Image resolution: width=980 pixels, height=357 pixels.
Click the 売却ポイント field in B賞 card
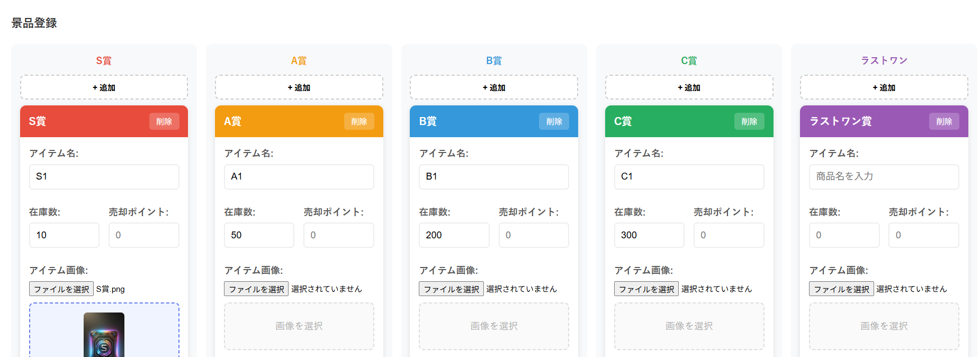coord(533,235)
